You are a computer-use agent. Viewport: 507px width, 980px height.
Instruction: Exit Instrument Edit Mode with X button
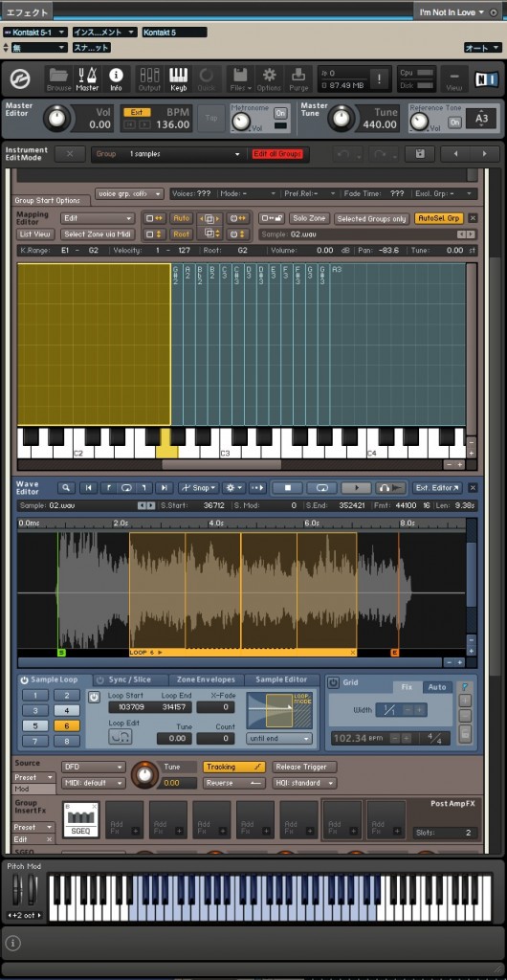coord(70,154)
